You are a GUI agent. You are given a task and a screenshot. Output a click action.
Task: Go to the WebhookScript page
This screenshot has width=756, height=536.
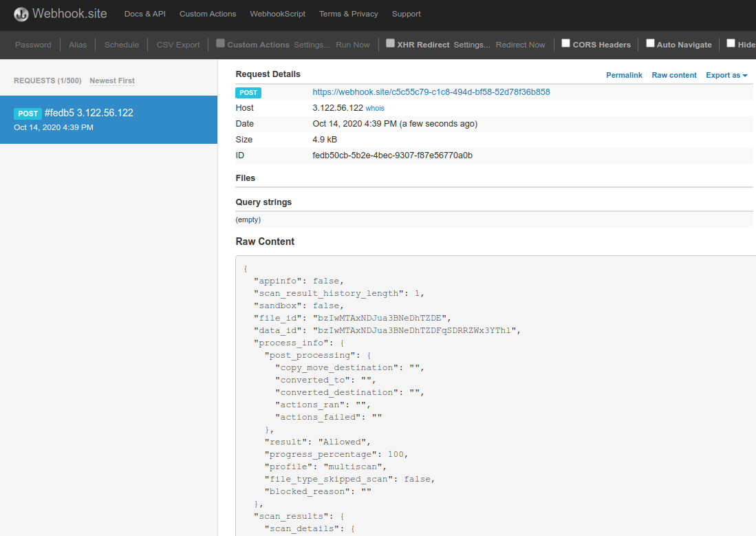(x=278, y=14)
